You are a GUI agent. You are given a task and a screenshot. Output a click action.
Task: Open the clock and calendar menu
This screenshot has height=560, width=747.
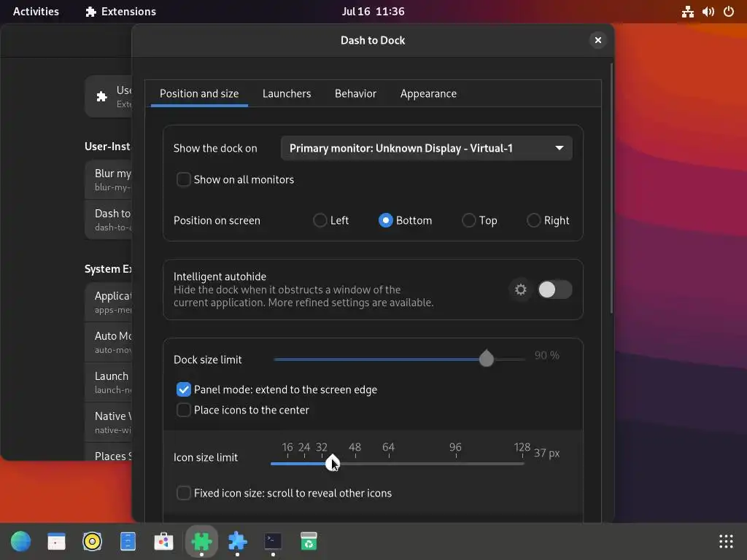coord(373,12)
